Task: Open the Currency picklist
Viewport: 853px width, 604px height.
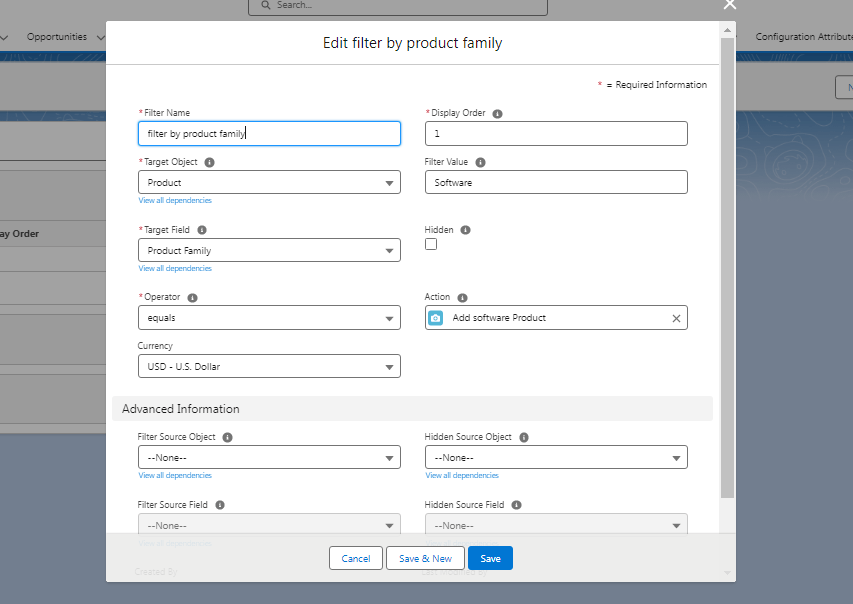Action: tap(269, 367)
